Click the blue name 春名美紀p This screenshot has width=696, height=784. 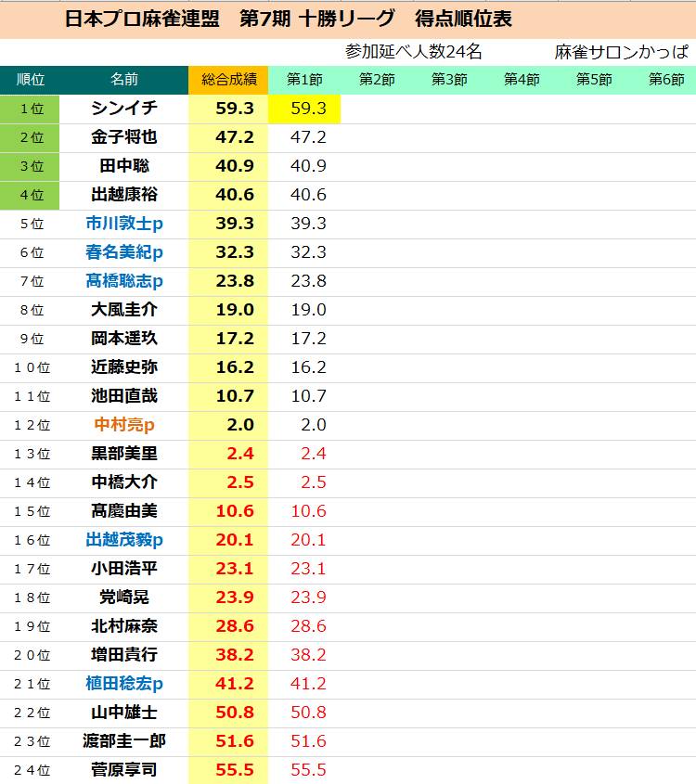124,252
